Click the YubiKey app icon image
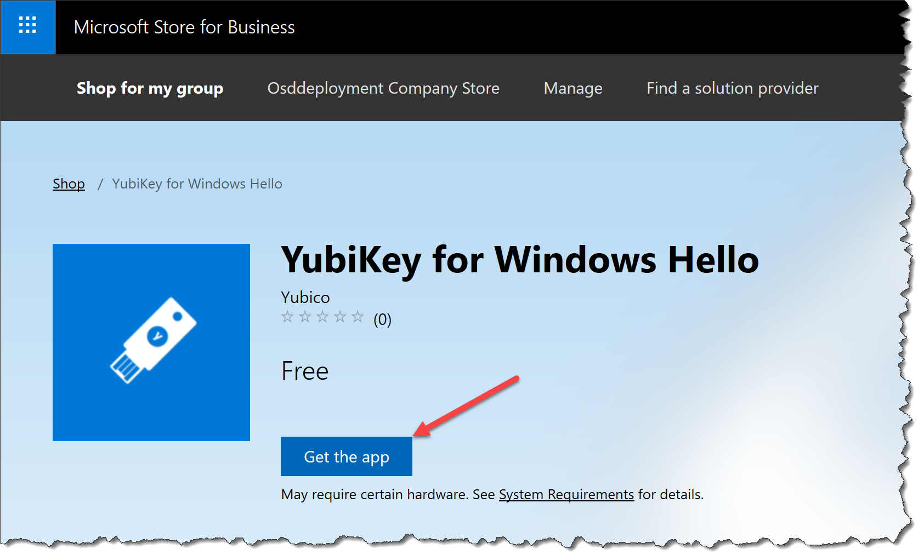This screenshot has height=560, width=924. pos(151,342)
